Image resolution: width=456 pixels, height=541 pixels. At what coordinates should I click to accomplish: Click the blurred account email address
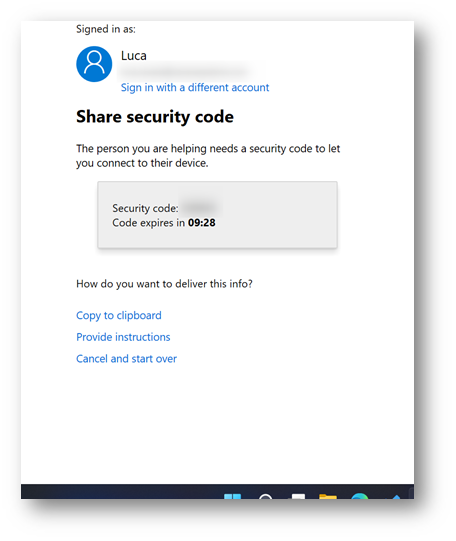tap(183, 72)
